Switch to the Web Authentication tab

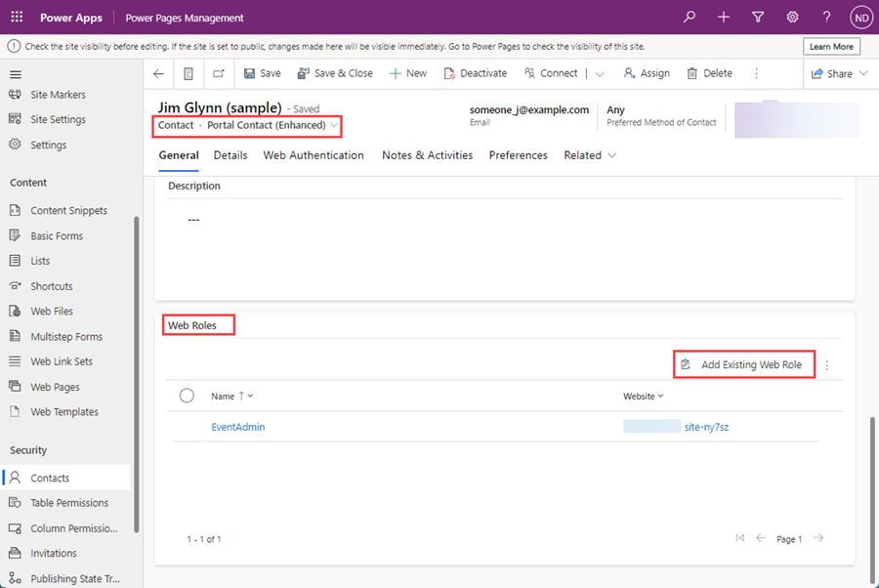coord(313,154)
